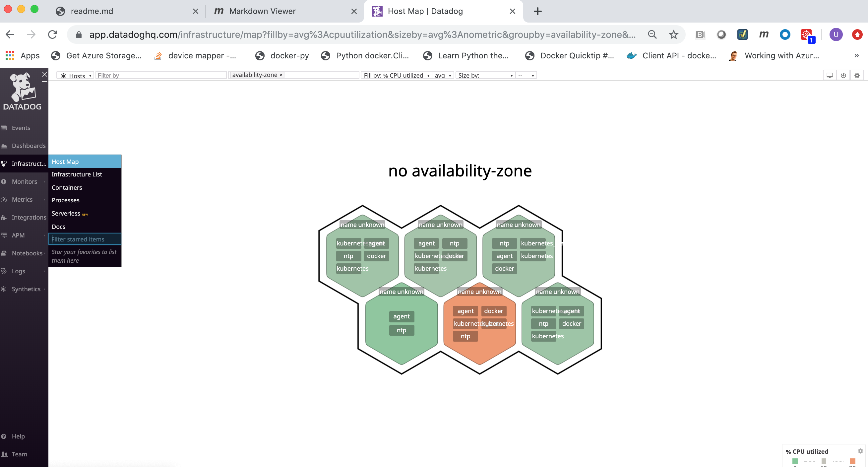
Task: Open the avg aggregation dropdown
Action: [x=443, y=75]
